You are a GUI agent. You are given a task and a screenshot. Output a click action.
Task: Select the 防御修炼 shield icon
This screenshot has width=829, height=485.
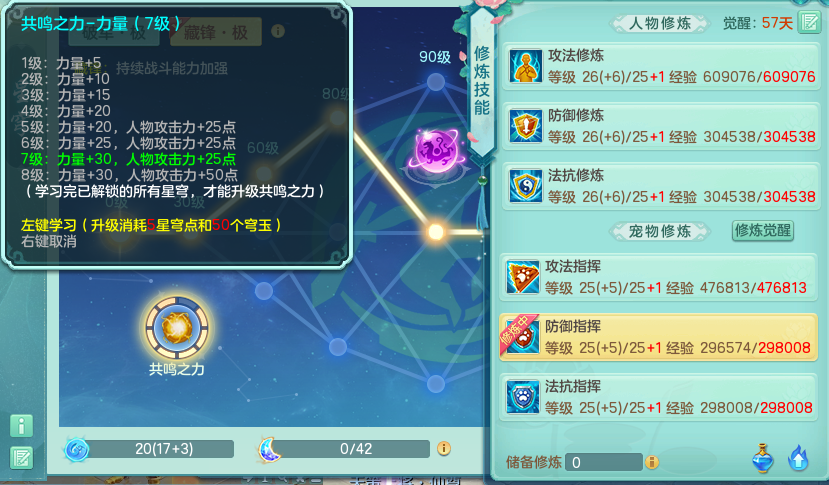pos(526,126)
